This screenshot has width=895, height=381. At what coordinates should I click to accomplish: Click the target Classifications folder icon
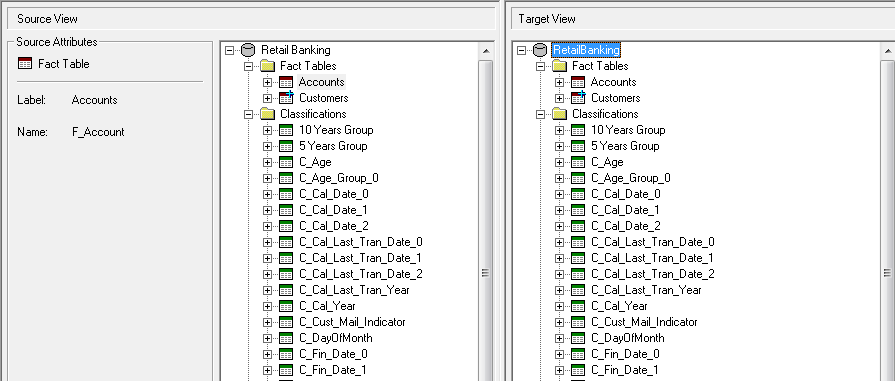coord(559,114)
